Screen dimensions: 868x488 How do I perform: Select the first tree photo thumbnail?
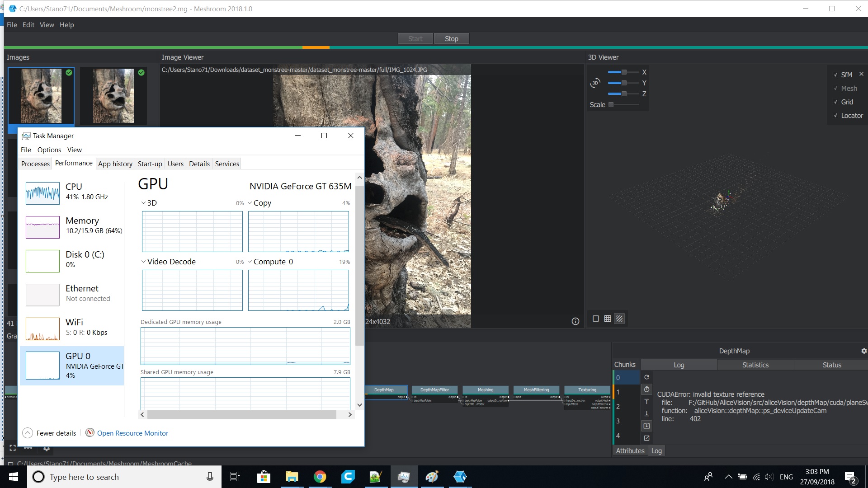coord(41,95)
